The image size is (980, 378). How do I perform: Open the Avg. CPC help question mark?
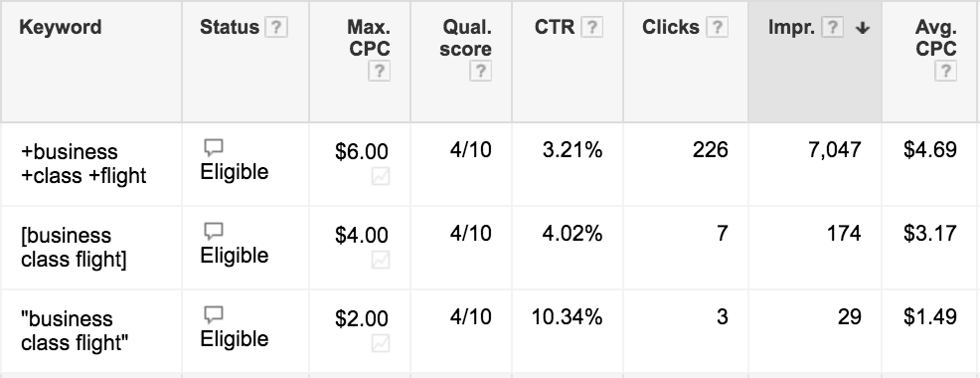click(x=945, y=72)
